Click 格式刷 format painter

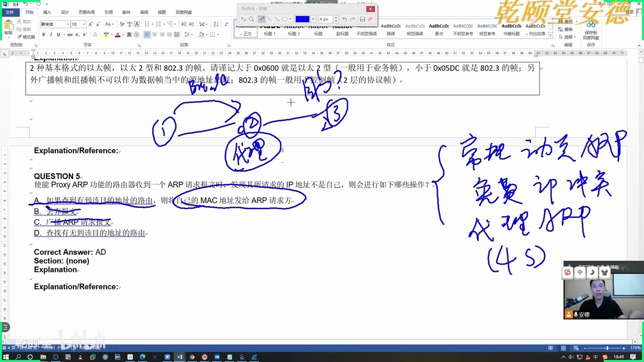(x=25, y=37)
